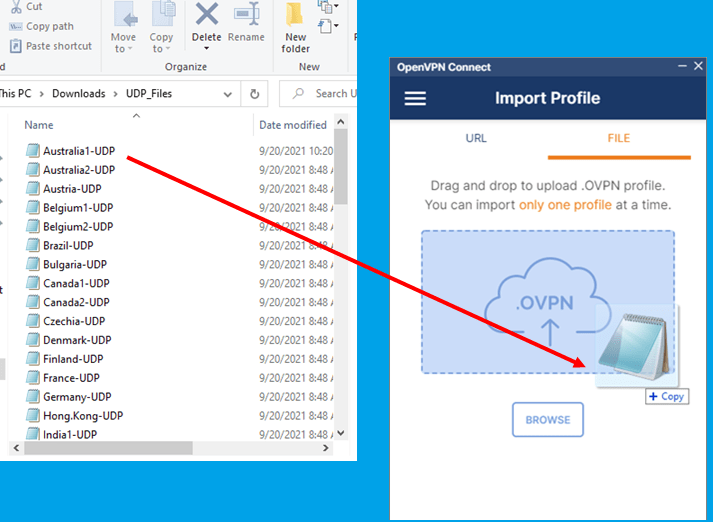Click the Rename icon in ribbon
Image resolution: width=713 pixels, height=522 pixels.
[247, 14]
